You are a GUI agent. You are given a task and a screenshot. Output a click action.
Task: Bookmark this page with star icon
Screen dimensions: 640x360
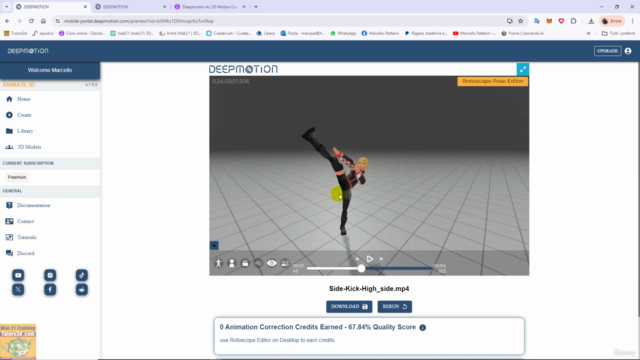pyautogui.click(x=521, y=21)
